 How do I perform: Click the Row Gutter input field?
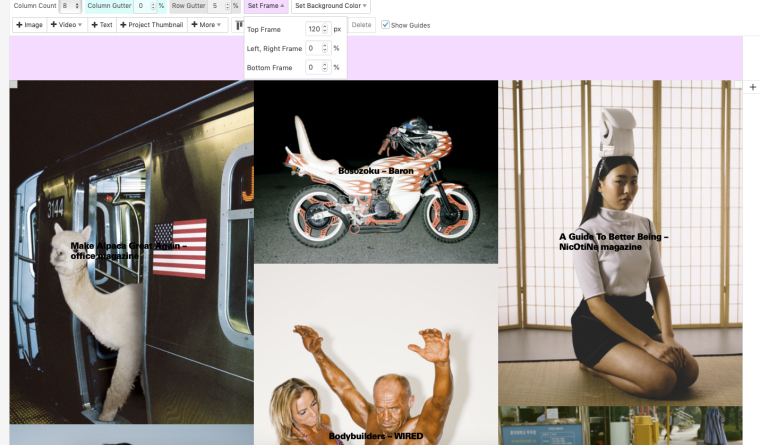coord(215,6)
